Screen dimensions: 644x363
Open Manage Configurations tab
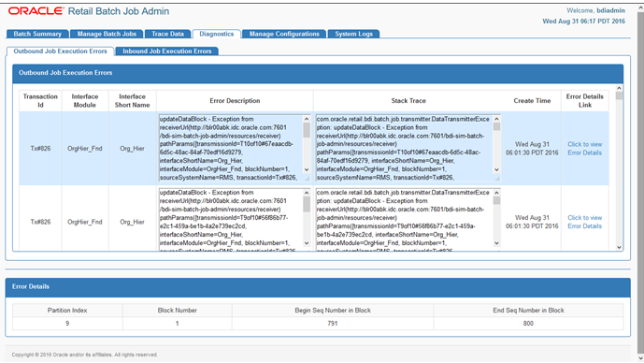[284, 34]
